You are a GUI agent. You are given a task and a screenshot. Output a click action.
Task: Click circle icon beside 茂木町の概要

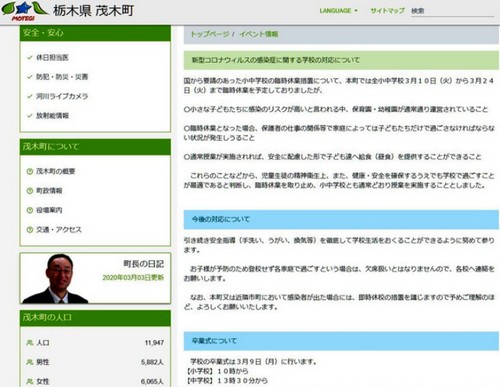point(30,171)
